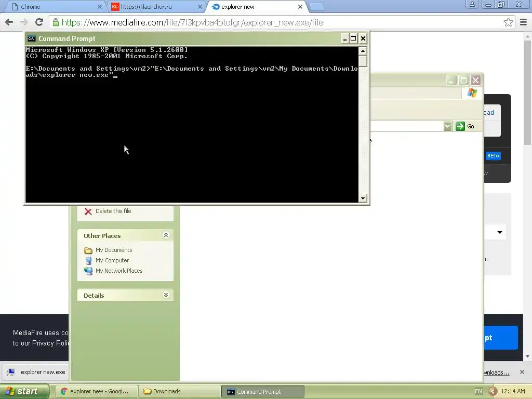532x399 pixels.
Task: Click the show all downloads link
Action: (x=496, y=373)
